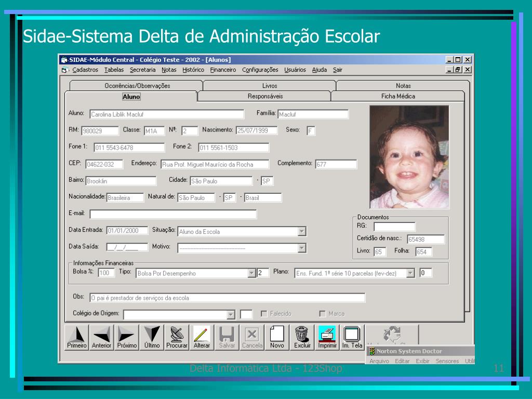This screenshot has width=532, height=399.
Task: Open the Notas menu in menu bar
Action: click(x=169, y=70)
